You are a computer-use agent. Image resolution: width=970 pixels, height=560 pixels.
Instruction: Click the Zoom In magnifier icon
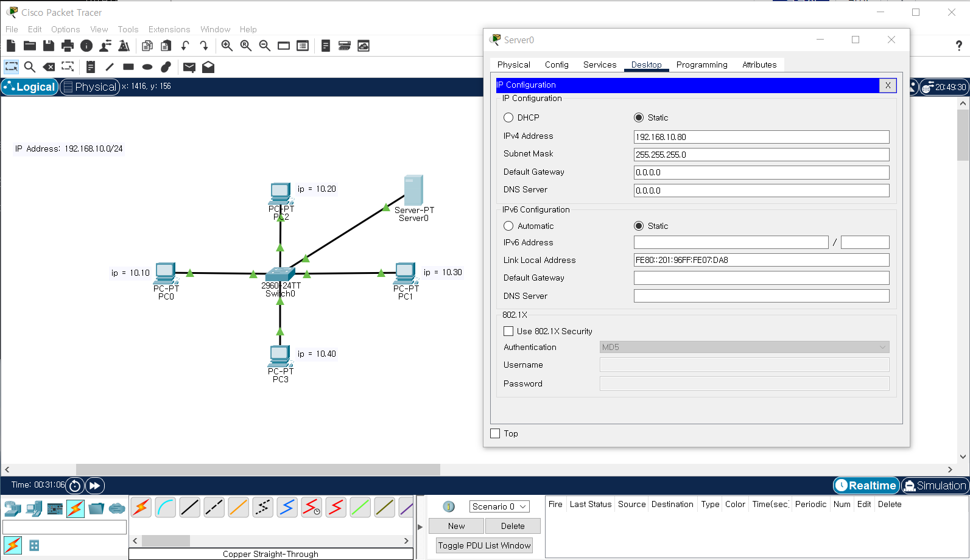227,46
